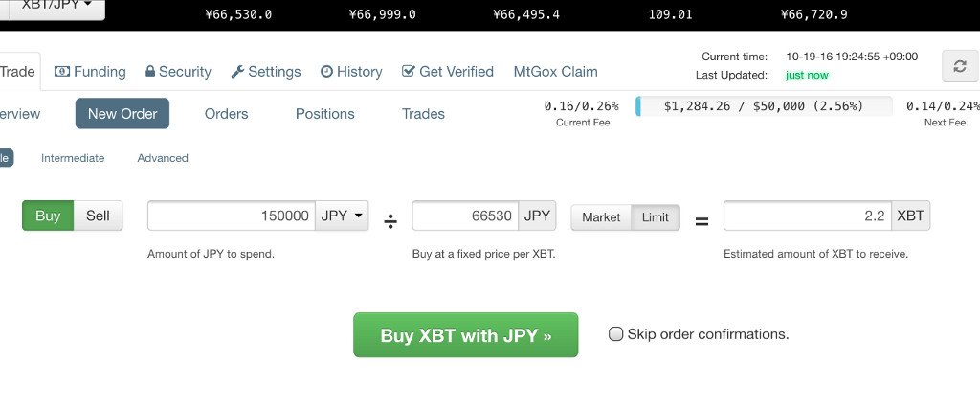Enable Skip order confirmations checkbox
Viewport: 980px width, 410px height.
[x=615, y=334]
